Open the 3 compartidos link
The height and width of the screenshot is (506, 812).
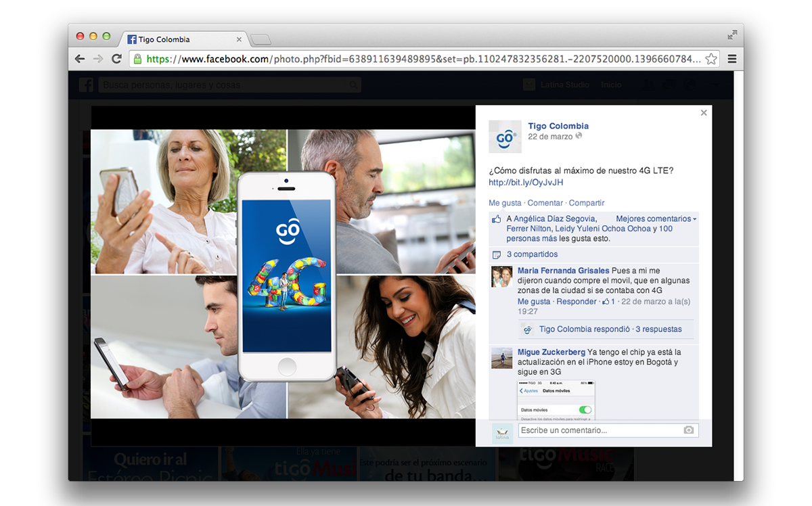532,254
